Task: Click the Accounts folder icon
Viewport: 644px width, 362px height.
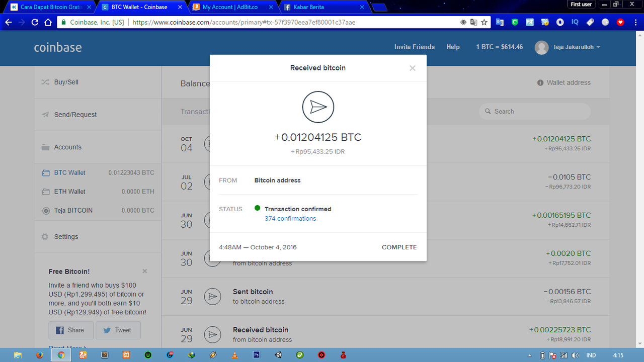Action: click(x=45, y=147)
